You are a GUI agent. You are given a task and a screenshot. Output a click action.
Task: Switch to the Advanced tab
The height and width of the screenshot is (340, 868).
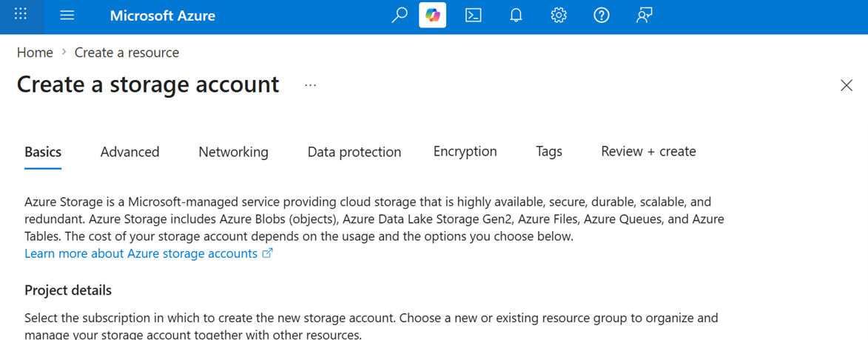[x=130, y=152]
